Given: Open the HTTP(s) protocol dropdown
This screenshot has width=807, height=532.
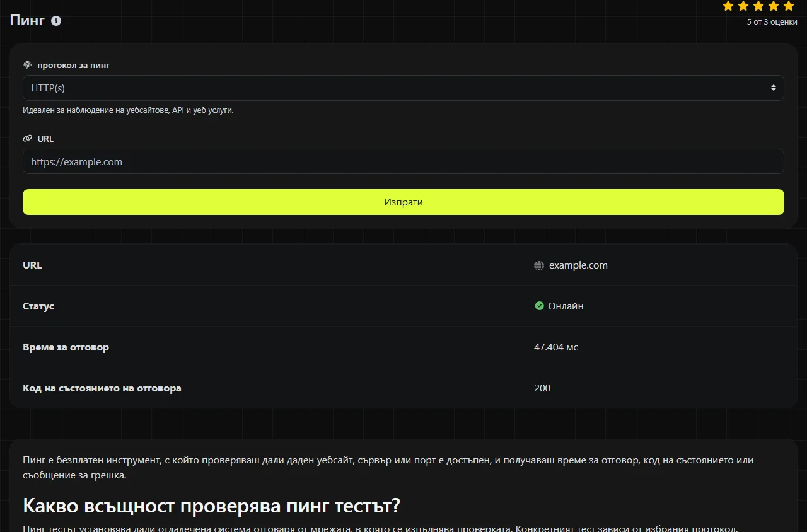Looking at the screenshot, I should click(403, 88).
